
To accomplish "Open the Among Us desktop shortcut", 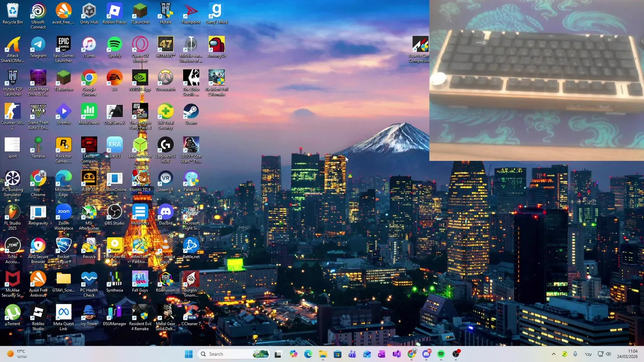I will (216, 47).
